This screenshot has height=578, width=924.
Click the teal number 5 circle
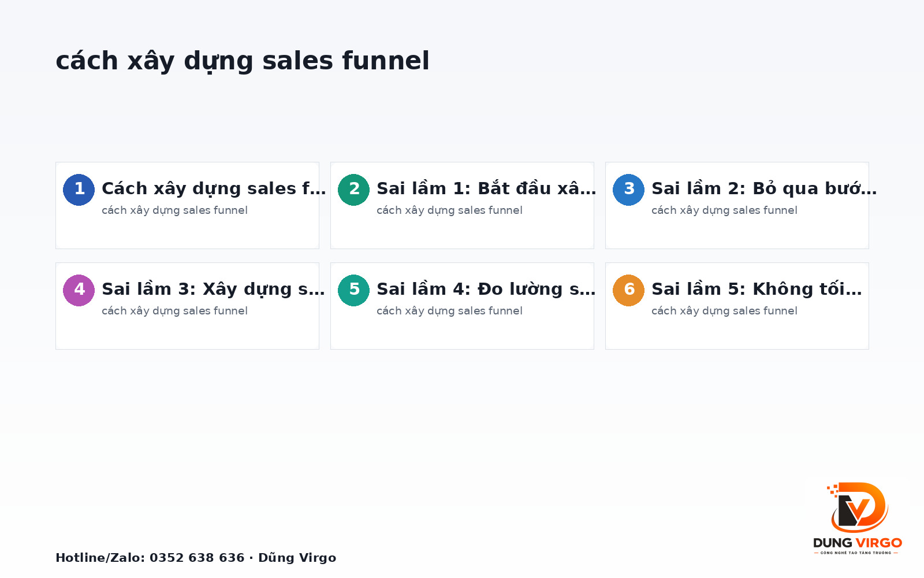[354, 290]
